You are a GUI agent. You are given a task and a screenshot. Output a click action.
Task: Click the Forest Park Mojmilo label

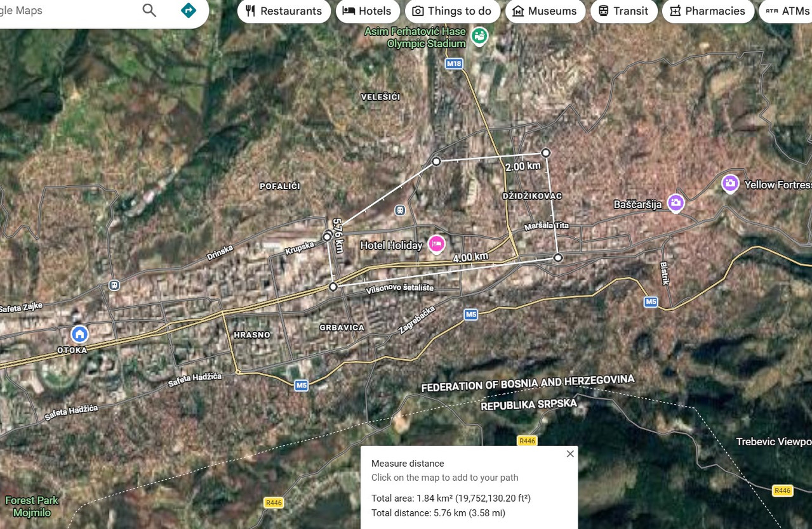32,506
